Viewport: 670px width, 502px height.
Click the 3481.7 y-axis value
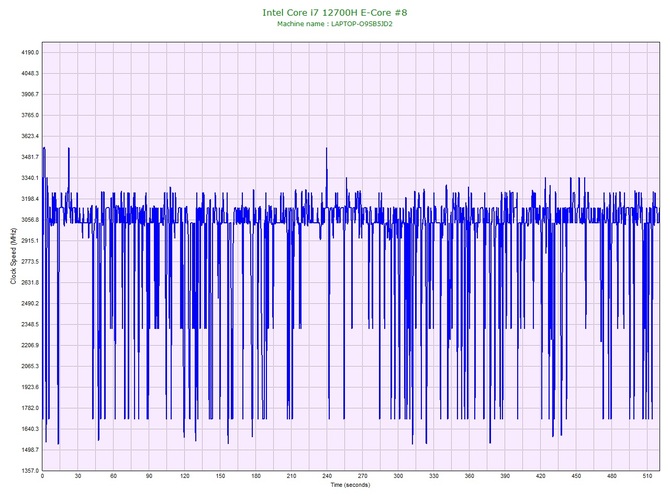(x=30, y=157)
